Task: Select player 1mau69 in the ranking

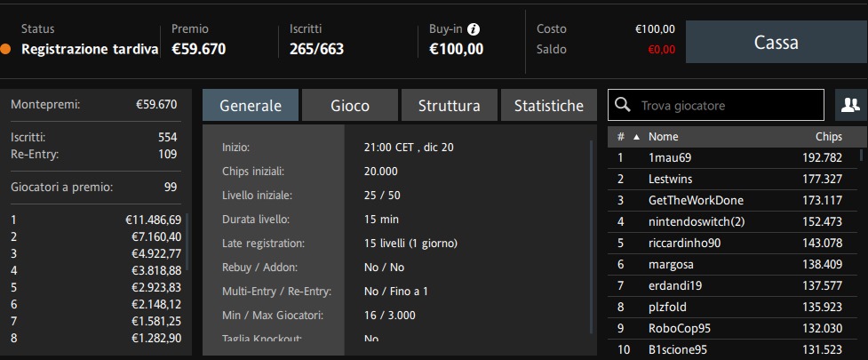Action: (x=734, y=158)
